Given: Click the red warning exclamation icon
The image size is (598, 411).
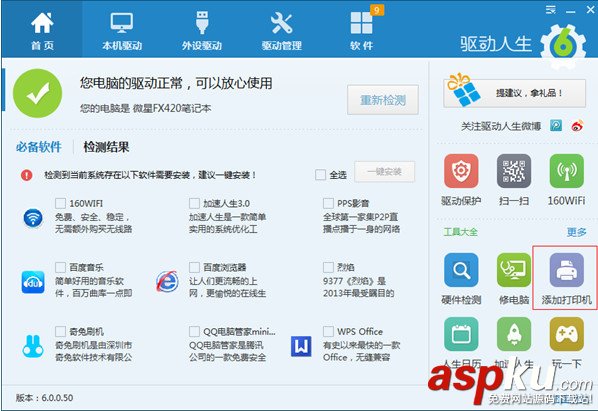Looking at the screenshot, I should point(26,175).
